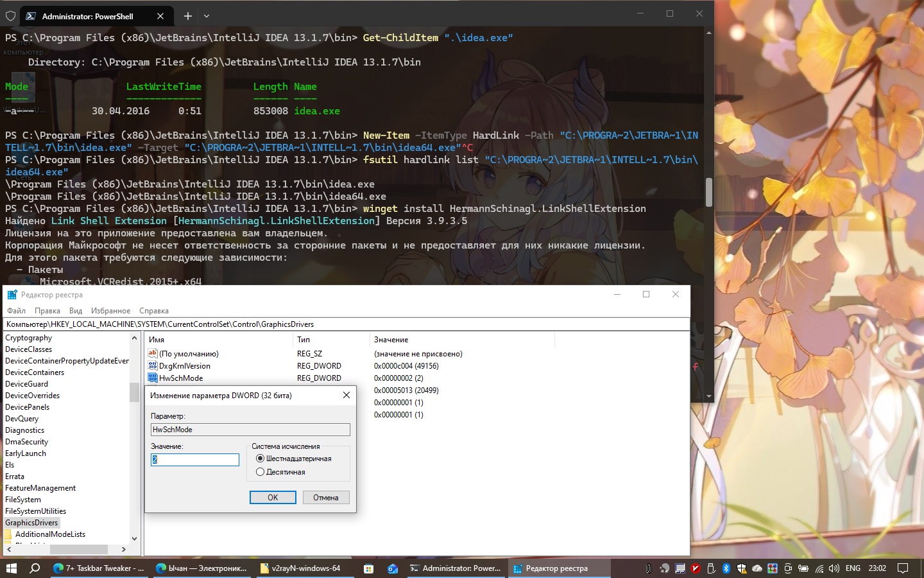Select the Шестнадцатеричная radio button
Screen dimensions: 924x578
[260, 459]
